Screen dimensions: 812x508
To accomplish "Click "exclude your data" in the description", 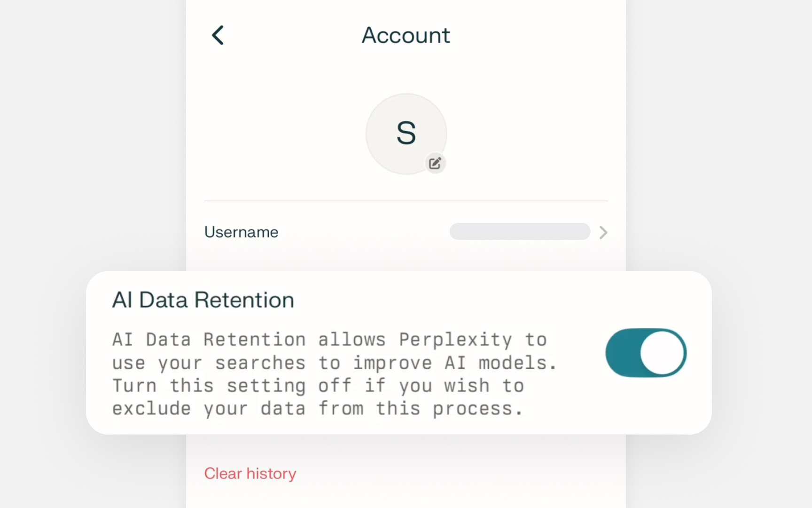I will (209, 408).
